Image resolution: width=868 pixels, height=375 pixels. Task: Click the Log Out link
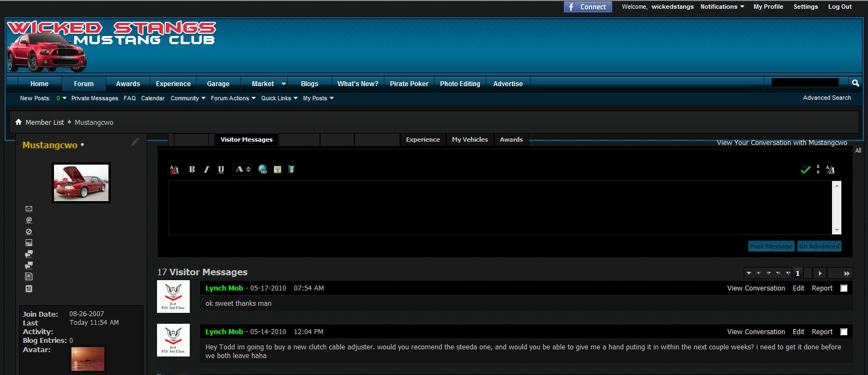[x=840, y=7]
